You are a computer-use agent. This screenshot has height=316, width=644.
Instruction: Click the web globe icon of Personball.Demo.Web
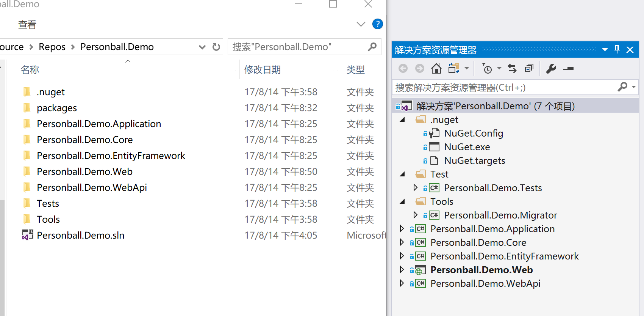(420, 270)
